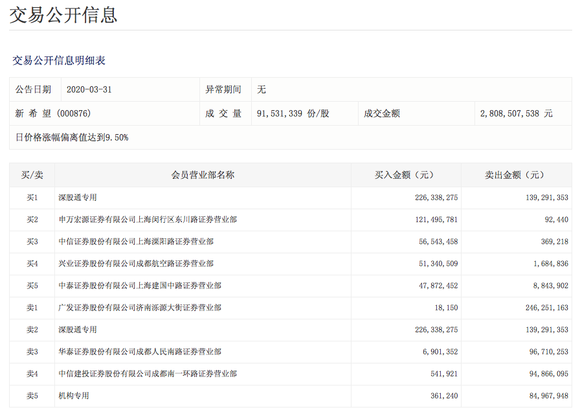
Task: Click 中信建投证券 成都南一环路 branch entry
Action: coord(148,374)
